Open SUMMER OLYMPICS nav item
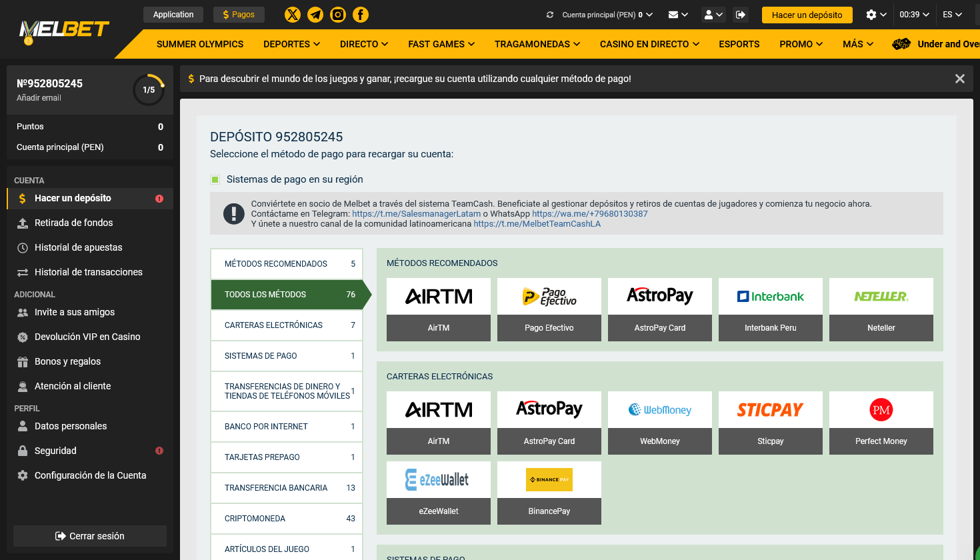 click(200, 44)
